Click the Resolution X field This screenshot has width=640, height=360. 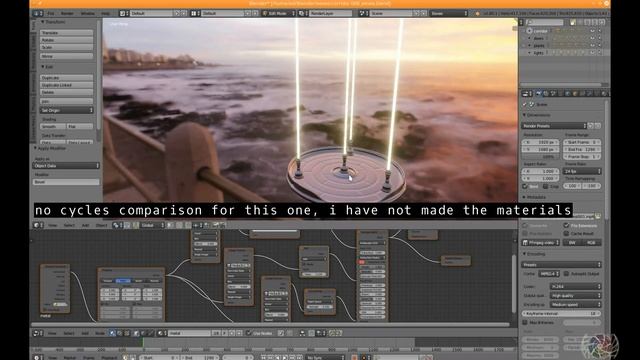[x=540, y=142]
